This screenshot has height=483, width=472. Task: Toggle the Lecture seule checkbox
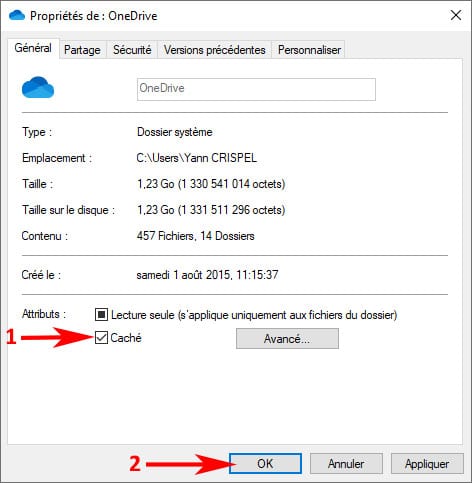pyautogui.click(x=101, y=314)
